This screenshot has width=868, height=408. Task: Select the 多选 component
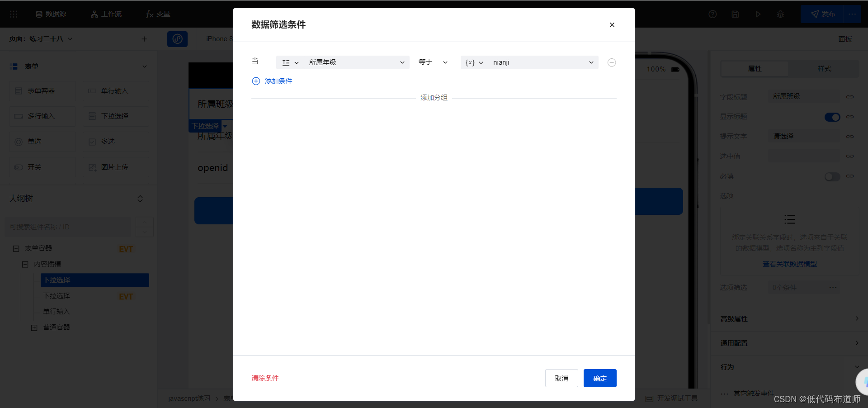pyautogui.click(x=116, y=142)
